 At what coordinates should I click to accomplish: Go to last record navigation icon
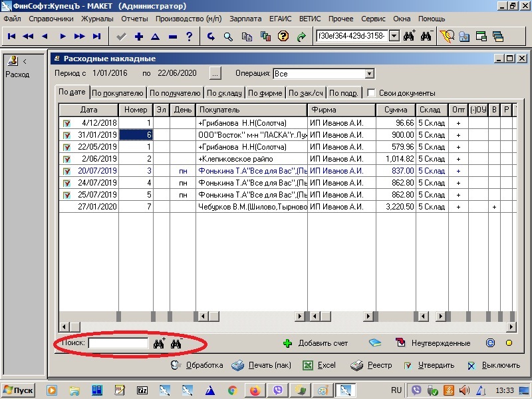(96, 37)
